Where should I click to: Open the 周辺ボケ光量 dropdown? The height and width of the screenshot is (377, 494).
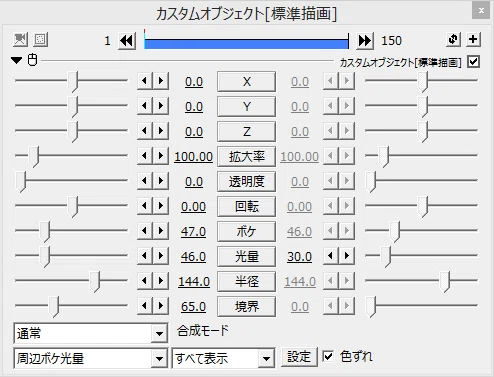click(91, 358)
